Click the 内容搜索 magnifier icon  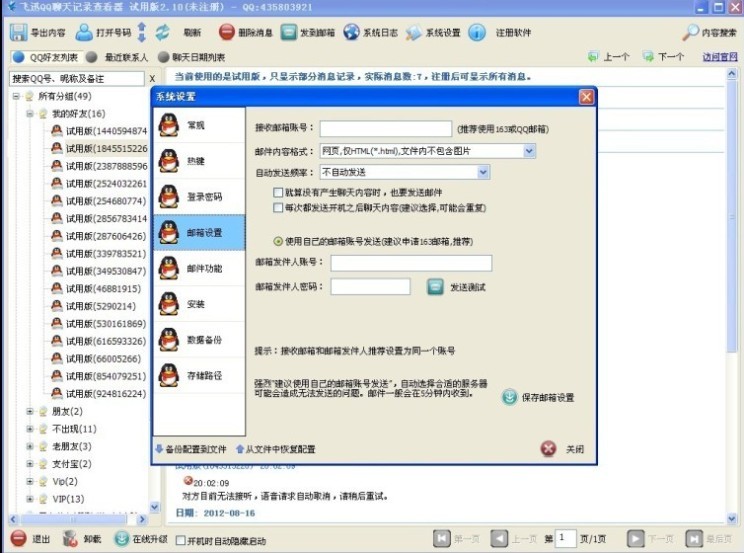(x=690, y=33)
